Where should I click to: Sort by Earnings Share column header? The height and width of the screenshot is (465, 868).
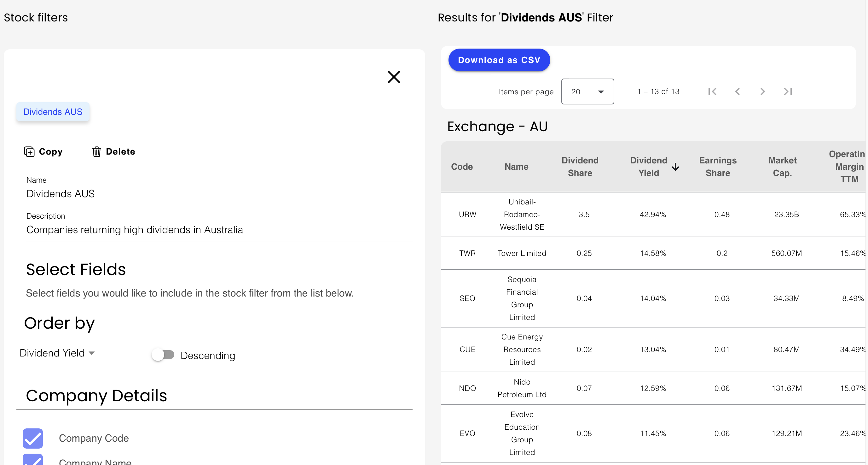tap(717, 167)
